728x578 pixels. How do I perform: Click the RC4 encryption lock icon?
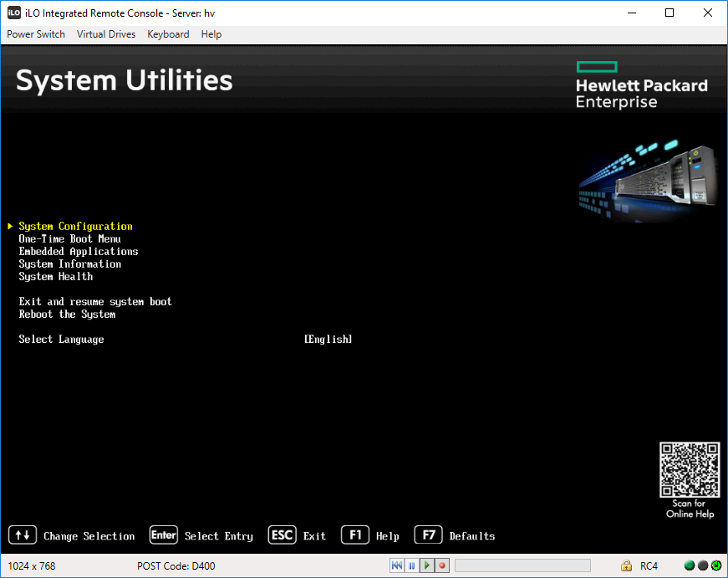click(626, 566)
